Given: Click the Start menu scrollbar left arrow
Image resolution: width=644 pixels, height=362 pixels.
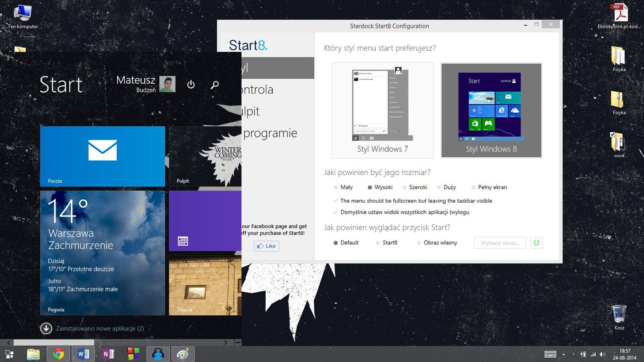Looking at the screenshot, I should 8,342.
